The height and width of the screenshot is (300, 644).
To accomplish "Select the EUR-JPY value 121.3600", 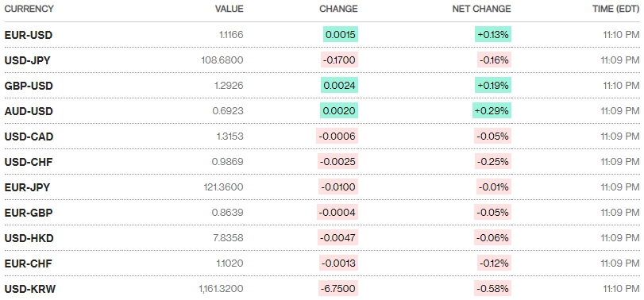I will coord(223,187).
